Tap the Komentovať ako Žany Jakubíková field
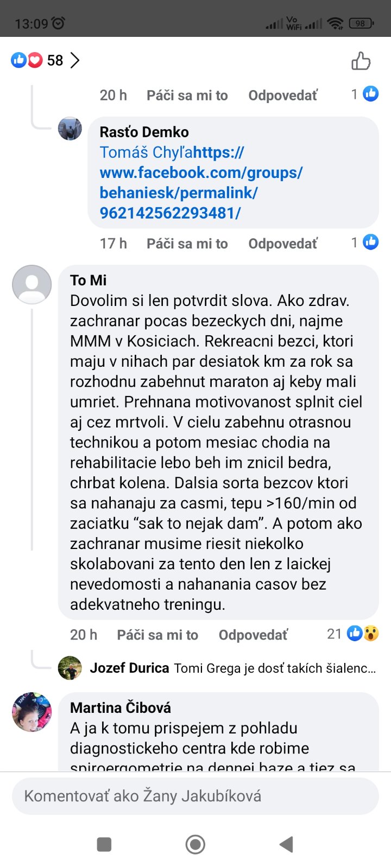Screen dimensions: 391x868 click(195, 796)
